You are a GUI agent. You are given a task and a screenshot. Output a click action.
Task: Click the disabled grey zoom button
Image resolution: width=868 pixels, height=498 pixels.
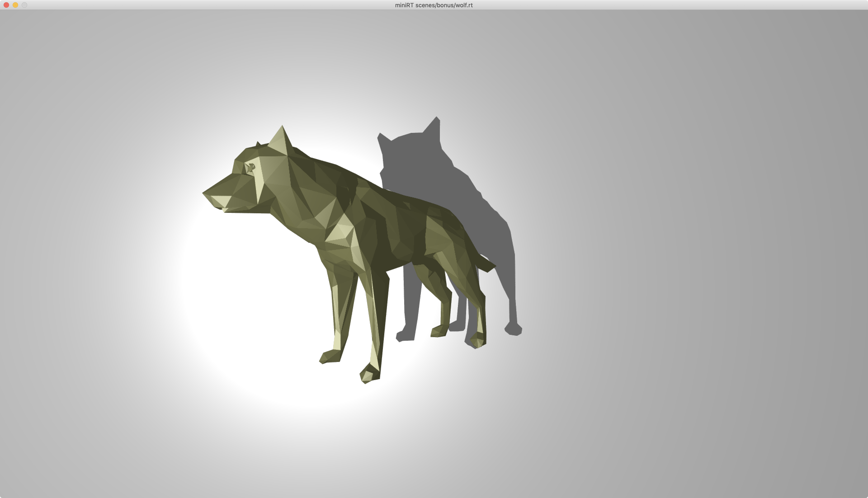coord(24,5)
